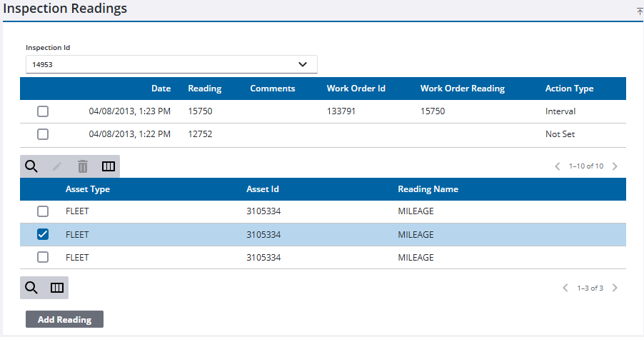Check the row with reading 15750
The image size is (644, 337).
coord(43,111)
